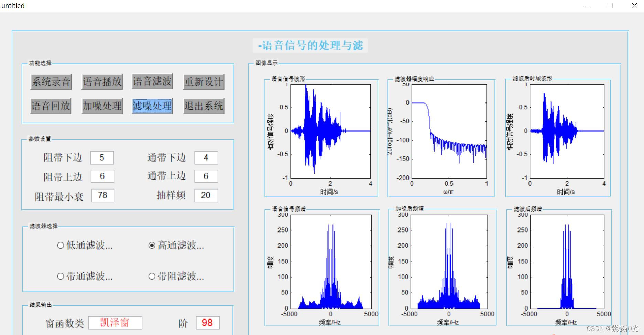Click the 参数设置 panel label
644x335 pixels.
point(40,139)
